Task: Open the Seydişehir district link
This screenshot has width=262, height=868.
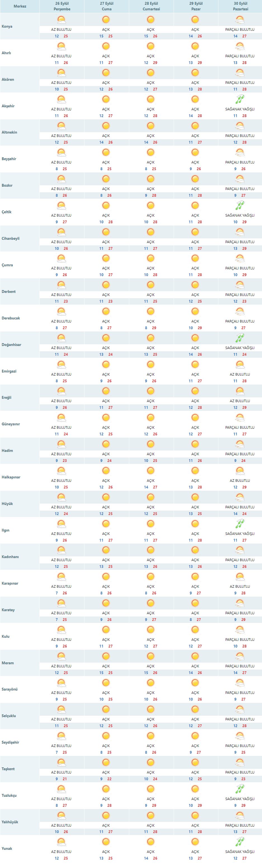Action: tap(10, 742)
